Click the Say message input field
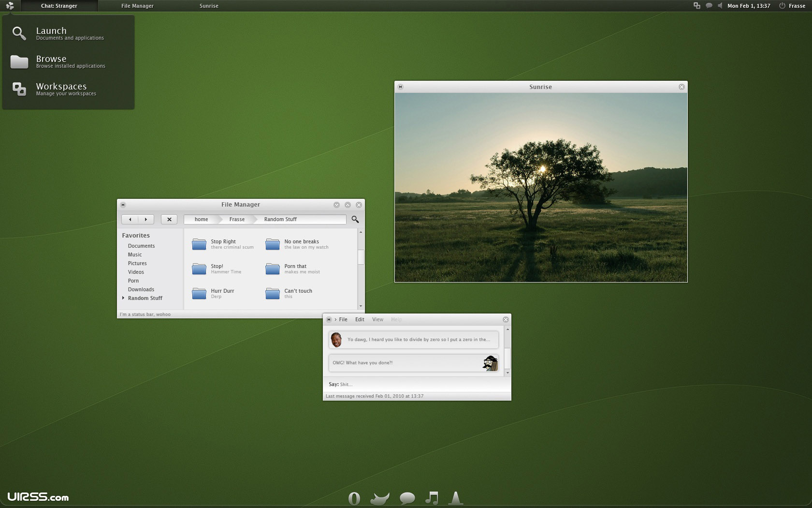This screenshot has width=812, height=508. tap(417, 384)
